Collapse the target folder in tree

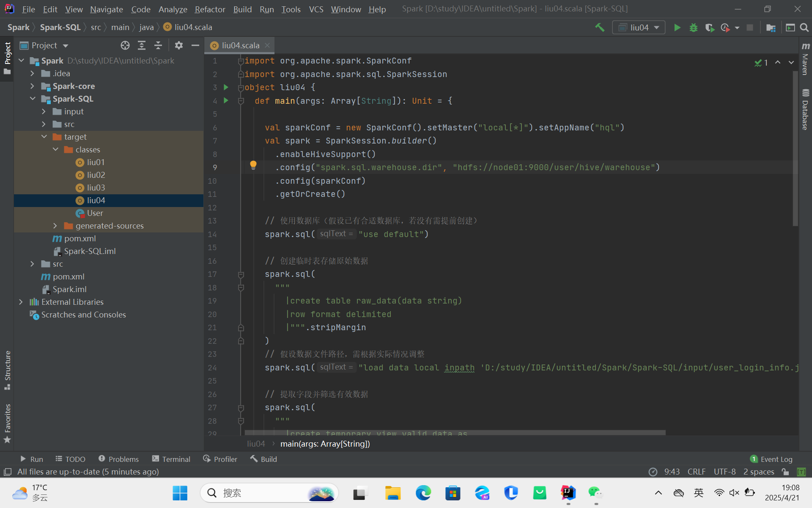pos(44,137)
